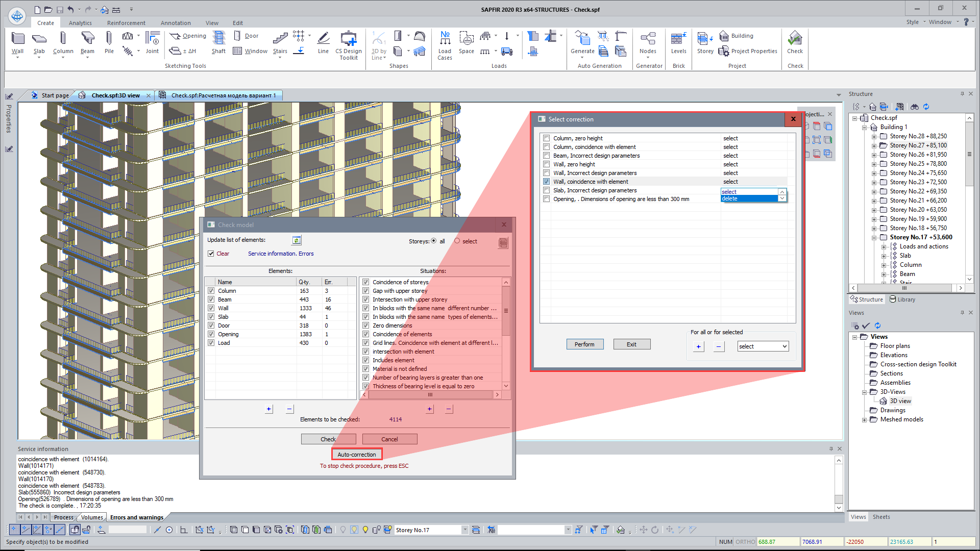Open the Volumes tab in service panel
This screenshot has width=980, height=551.
[x=92, y=517]
